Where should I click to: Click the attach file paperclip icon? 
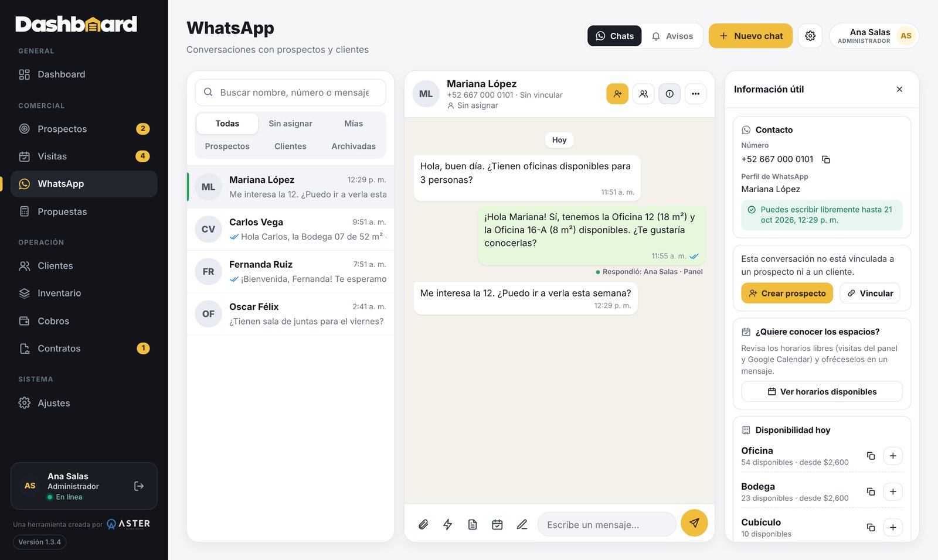click(423, 524)
